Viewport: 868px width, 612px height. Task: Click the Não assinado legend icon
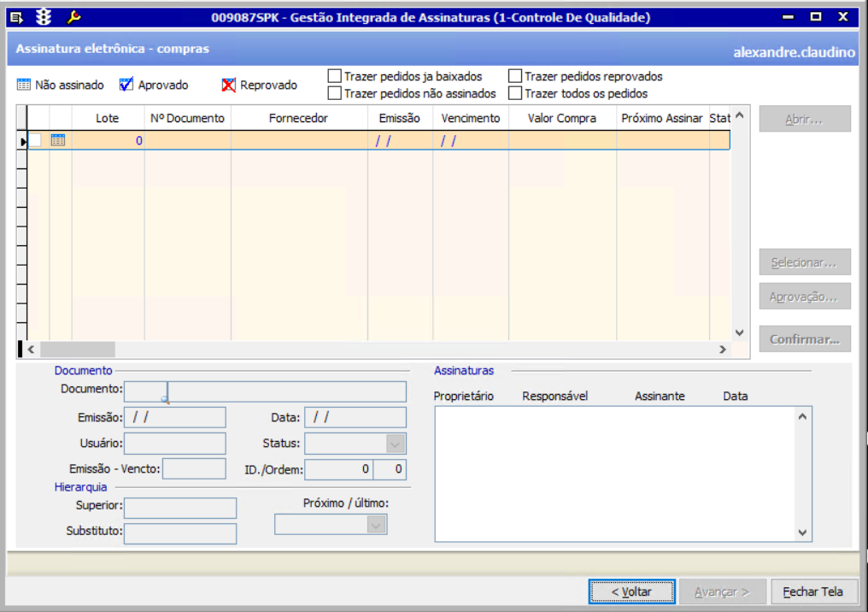[24, 85]
